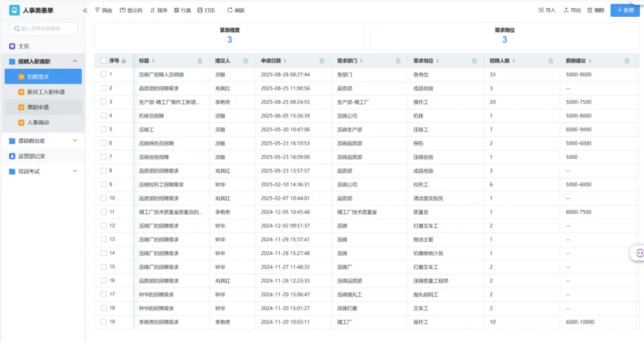Expand the 培训考试 folder
Viewport: 644px width, 342px height.
[x=75, y=171]
